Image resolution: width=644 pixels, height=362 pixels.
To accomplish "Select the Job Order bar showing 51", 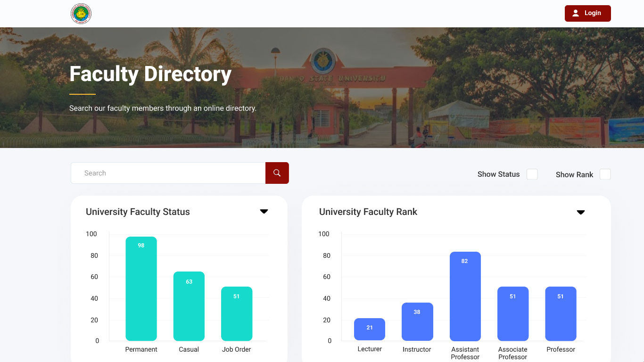I will [x=237, y=313].
